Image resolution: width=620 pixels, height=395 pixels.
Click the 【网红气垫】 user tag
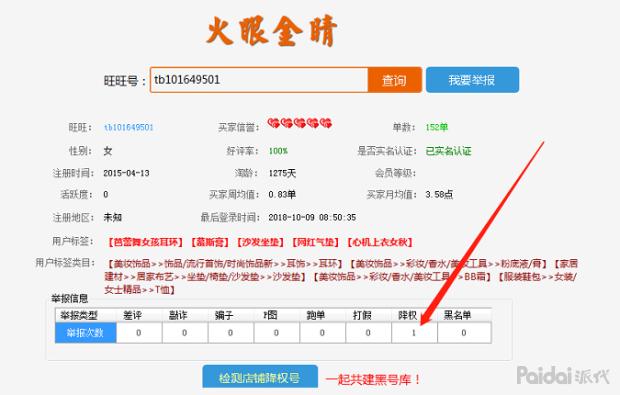[315, 242]
